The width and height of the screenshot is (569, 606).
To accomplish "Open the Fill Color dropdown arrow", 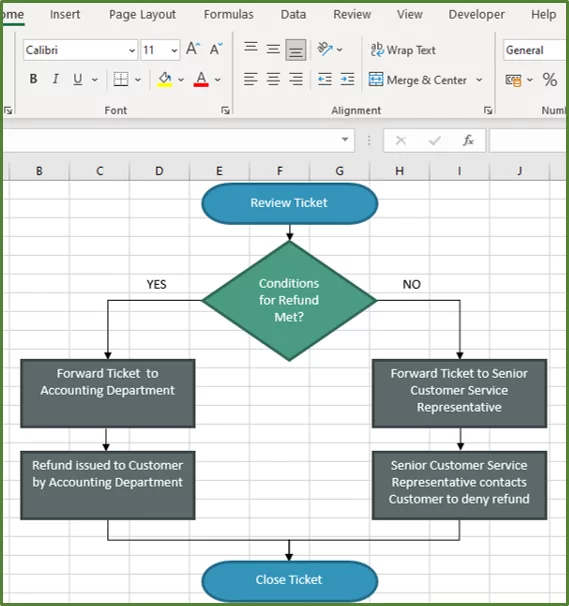I will pyautogui.click(x=181, y=80).
